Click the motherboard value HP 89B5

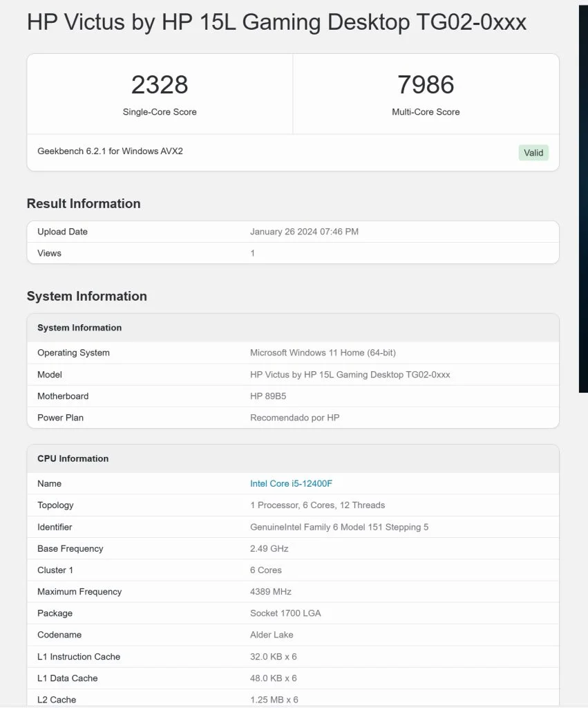(268, 396)
